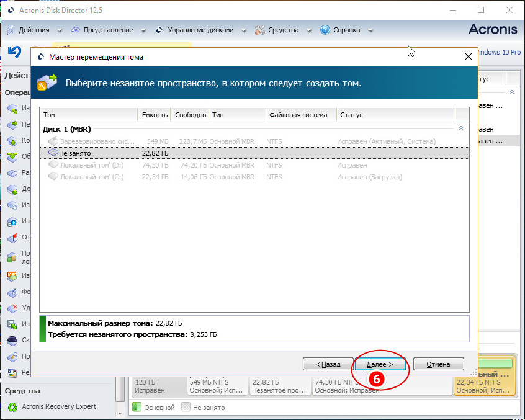Click the 22,82 ГБ capacity cell in the table

coord(155,153)
